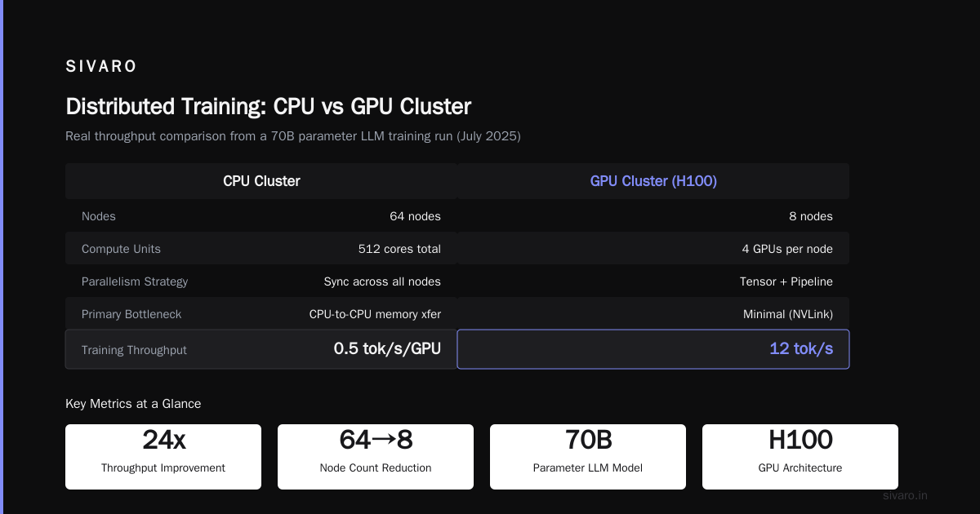Select the Tensor + Pipeline cell
The width and height of the screenshot is (980, 514).
pyautogui.click(x=786, y=281)
